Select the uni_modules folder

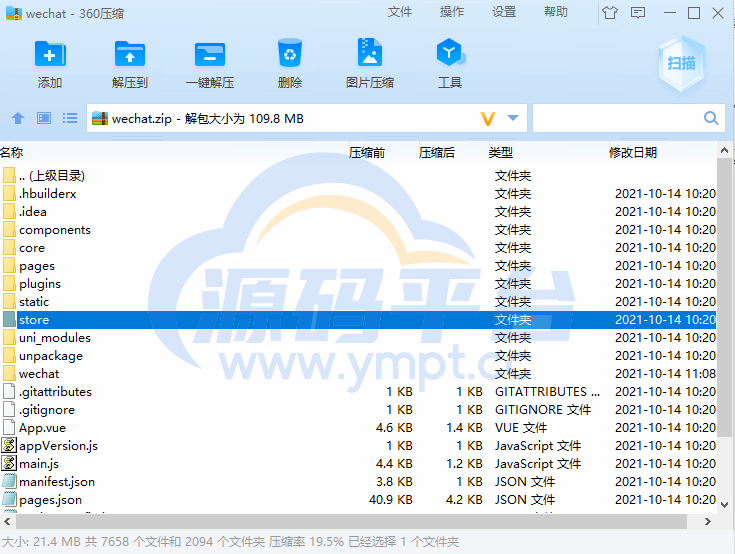55,338
